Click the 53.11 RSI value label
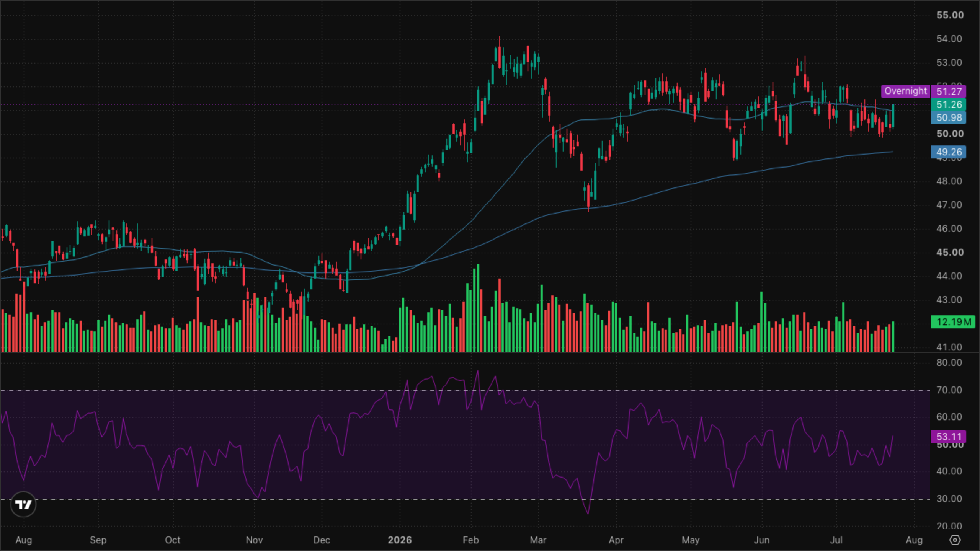The image size is (980, 551). pos(949,437)
